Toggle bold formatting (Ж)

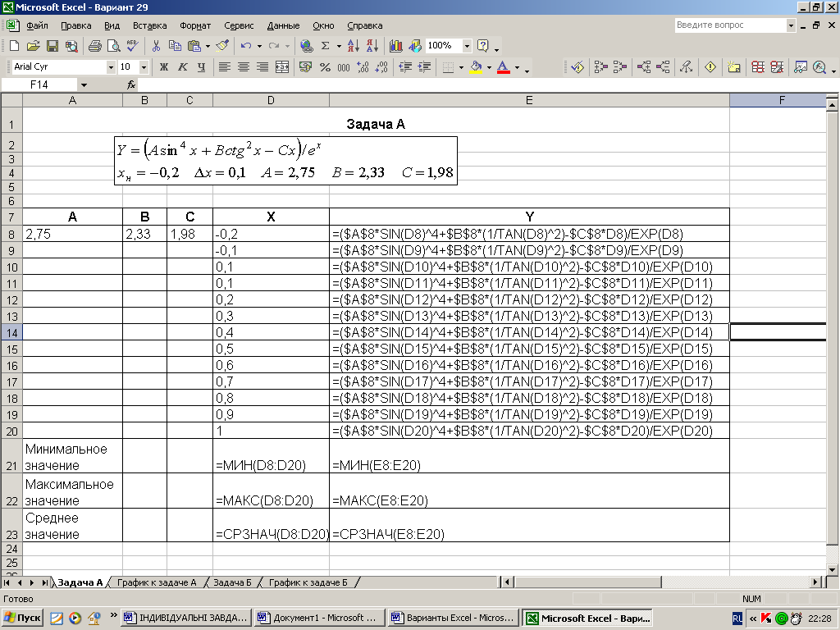click(164, 67)
